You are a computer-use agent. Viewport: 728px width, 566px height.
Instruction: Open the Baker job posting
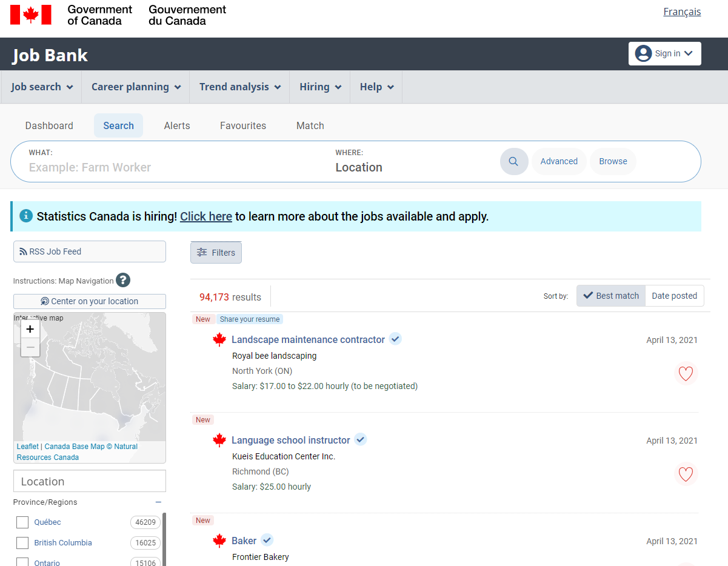click(244, 541)
